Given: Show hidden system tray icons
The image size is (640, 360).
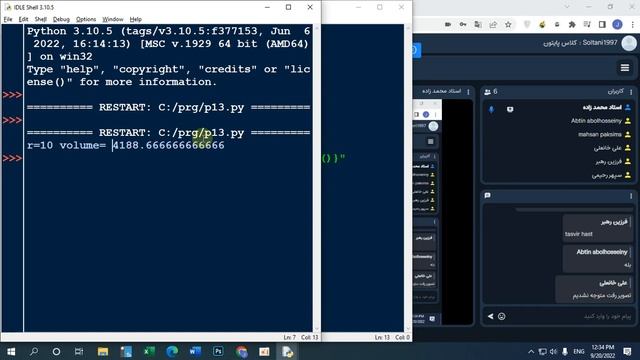Looking at the screenshot, I should coord(531,351).
